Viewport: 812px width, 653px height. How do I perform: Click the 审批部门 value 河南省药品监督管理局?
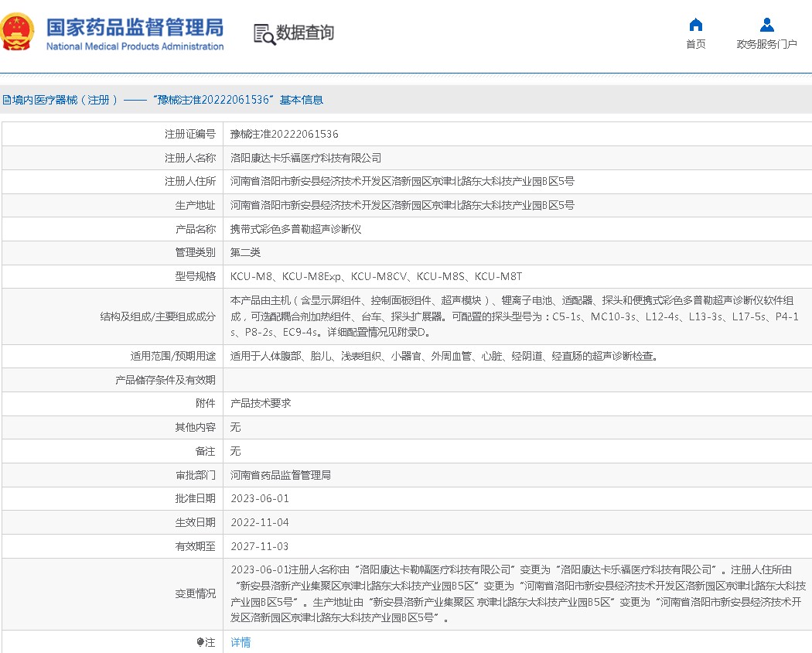(281, 475)
